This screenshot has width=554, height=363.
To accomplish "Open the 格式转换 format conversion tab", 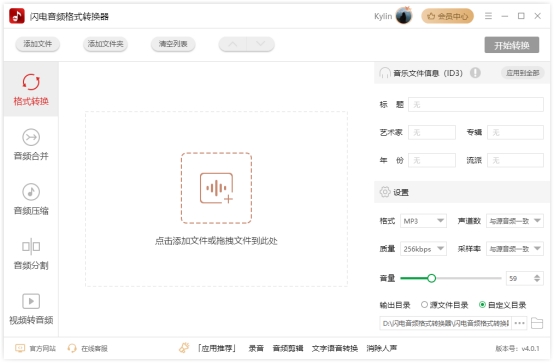I will click(x=31, y=89).
